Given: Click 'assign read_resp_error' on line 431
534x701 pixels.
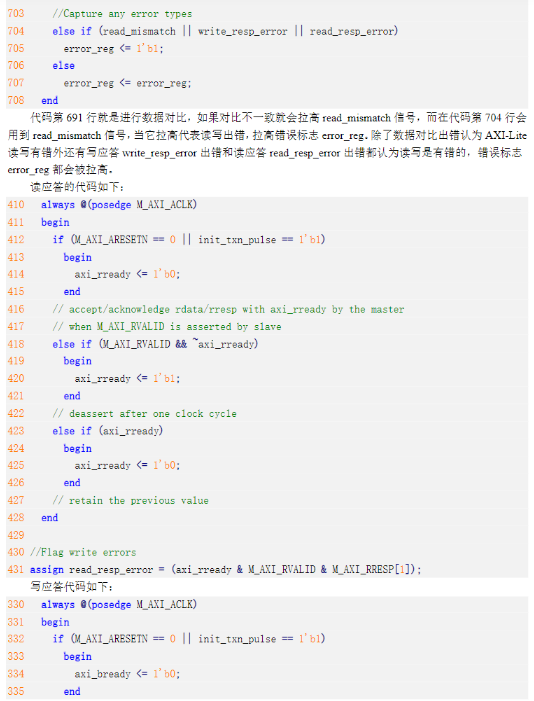Looking at the screenshot, I should 92,570.
